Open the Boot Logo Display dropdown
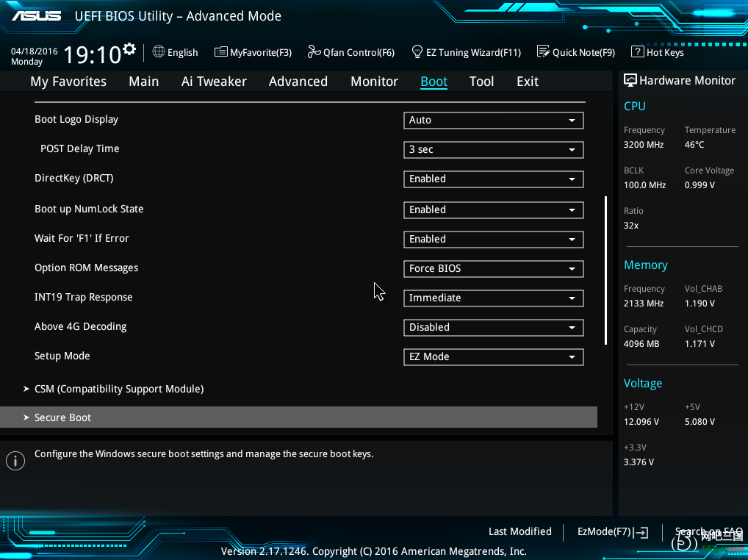748x560 pixels. coord(493,121)
